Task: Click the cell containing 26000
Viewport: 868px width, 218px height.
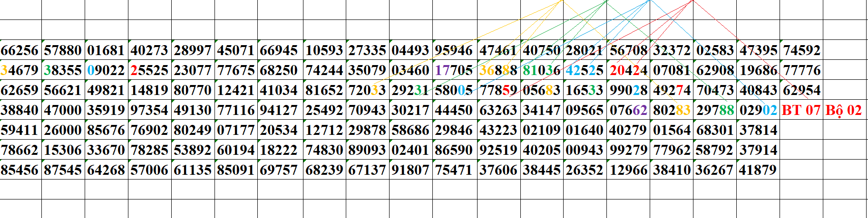Action: [63, 130]
